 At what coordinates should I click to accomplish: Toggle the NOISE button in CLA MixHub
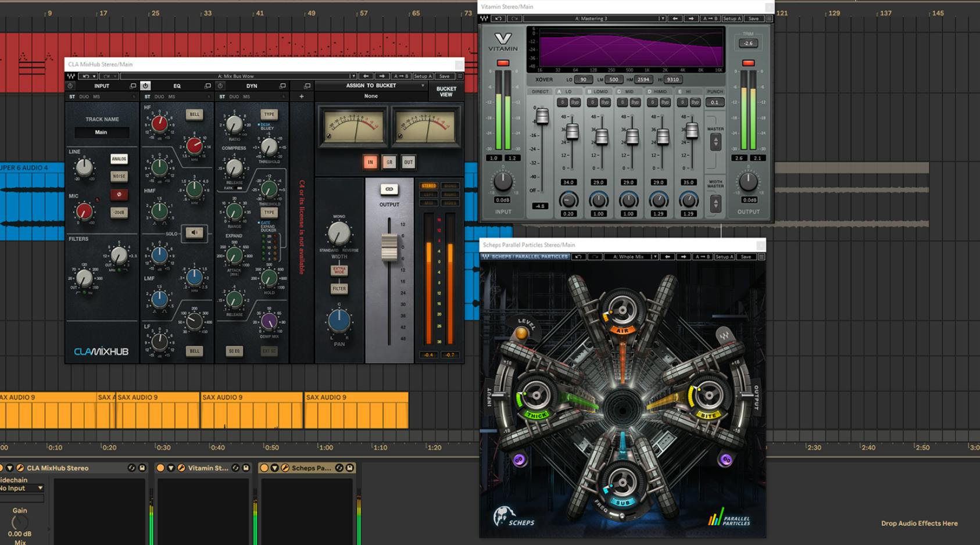coord(119,176)
